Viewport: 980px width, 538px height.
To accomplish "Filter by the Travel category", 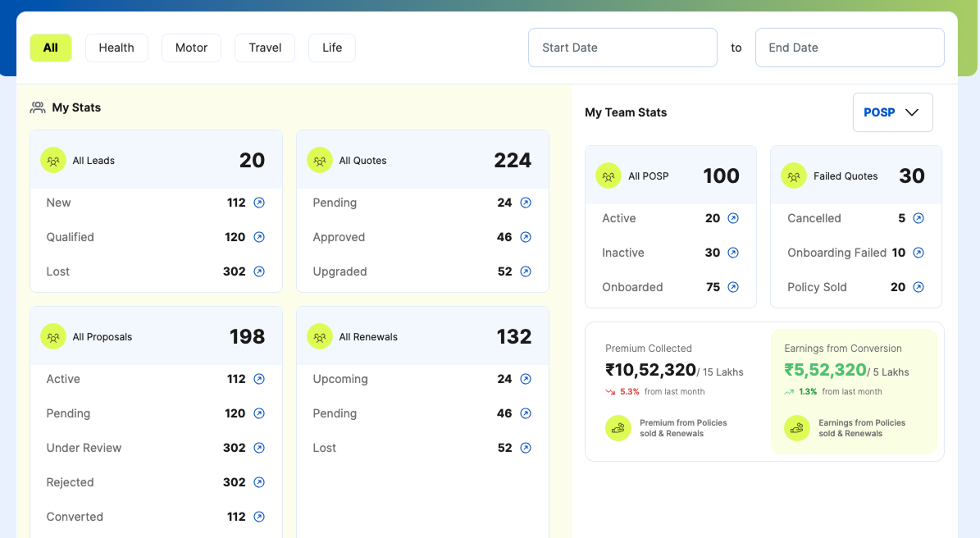I will (265, 48).
